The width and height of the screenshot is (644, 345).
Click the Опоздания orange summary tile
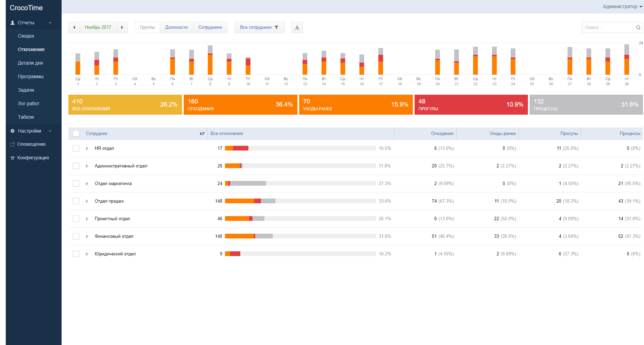point(240,105)
